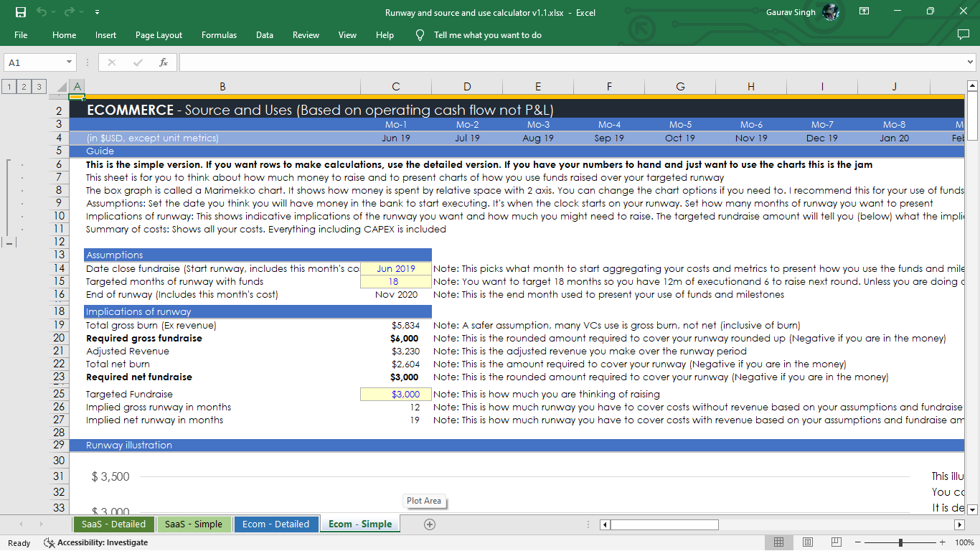Open the SaaS - Detailed sheet tab
980x551 pixels.
113,524
